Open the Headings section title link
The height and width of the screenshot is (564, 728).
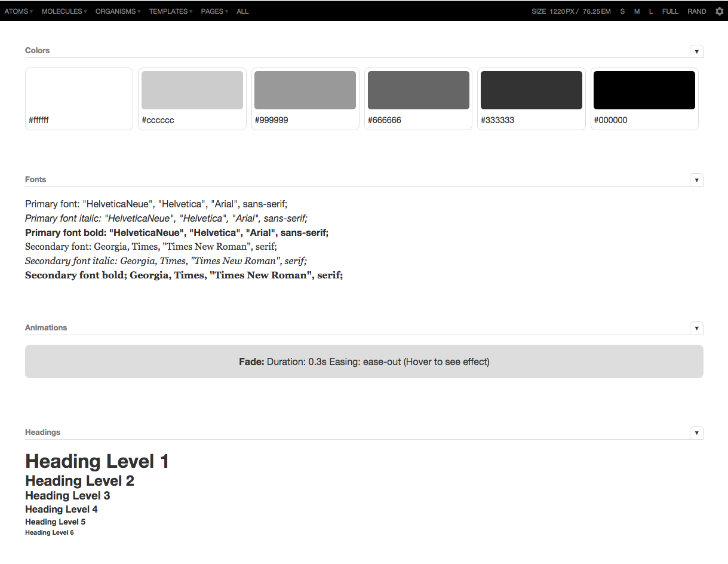click(42, 433)
